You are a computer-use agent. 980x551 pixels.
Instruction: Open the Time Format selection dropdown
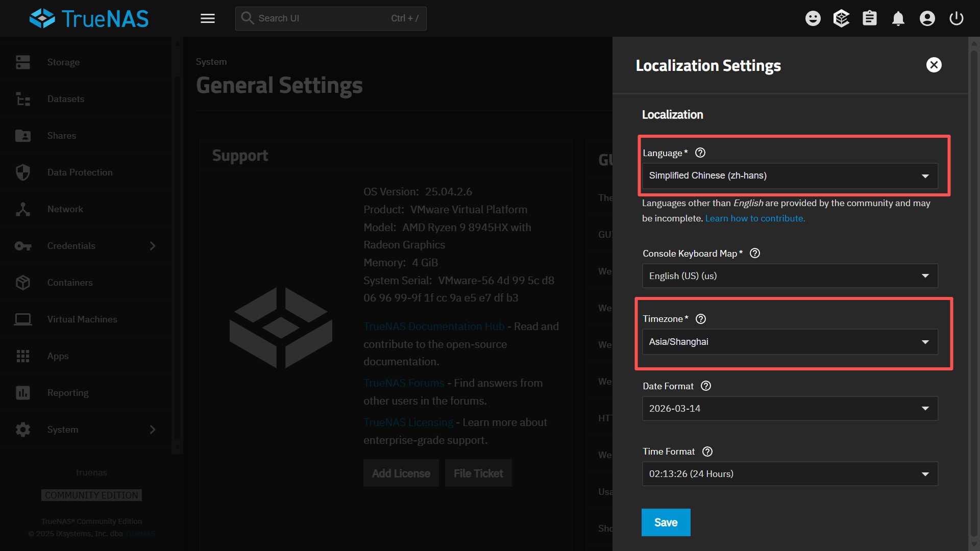(790, 474)
